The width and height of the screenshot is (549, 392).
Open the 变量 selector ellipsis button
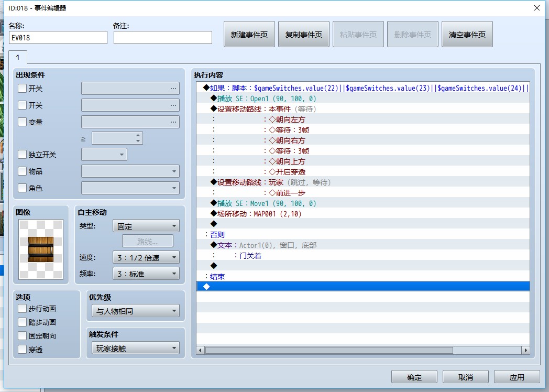tap(173, 122)
